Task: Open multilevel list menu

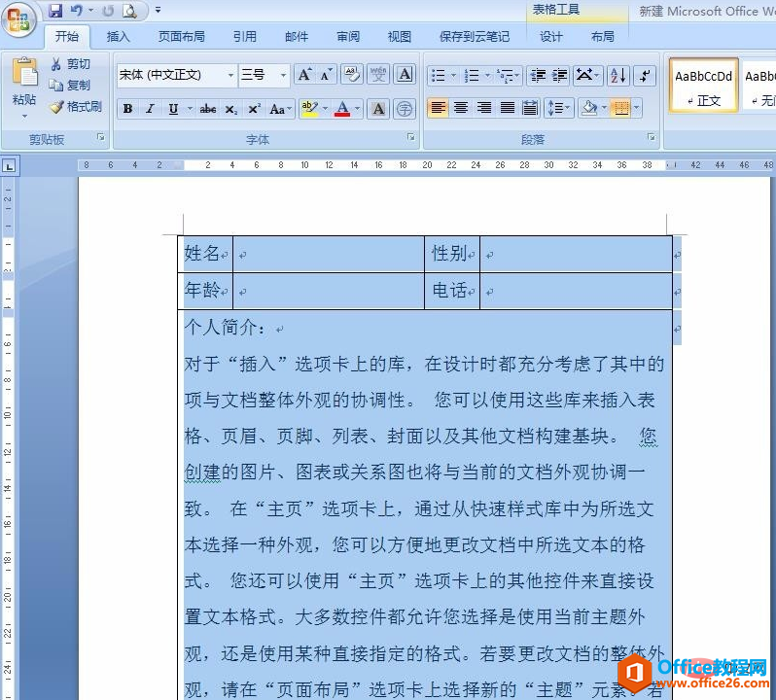Action: click(x=508, y=75)
